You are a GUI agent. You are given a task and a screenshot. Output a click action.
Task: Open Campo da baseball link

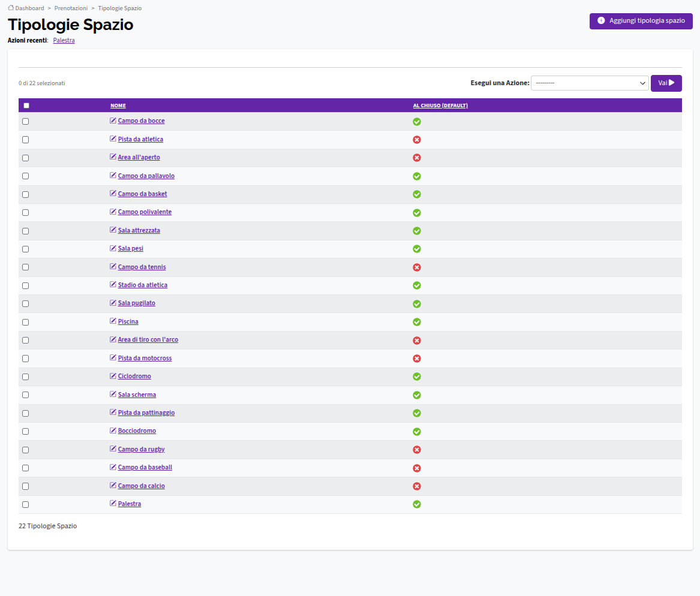pos(145,467)
